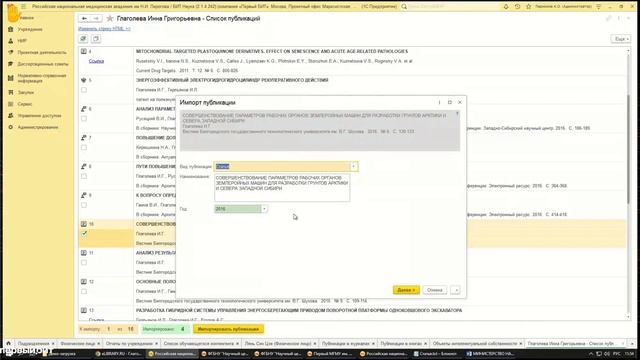This screenshot has height=360, width=640.
Task: Click the publication list vertical scrollbar
Action: pos(628,149)
